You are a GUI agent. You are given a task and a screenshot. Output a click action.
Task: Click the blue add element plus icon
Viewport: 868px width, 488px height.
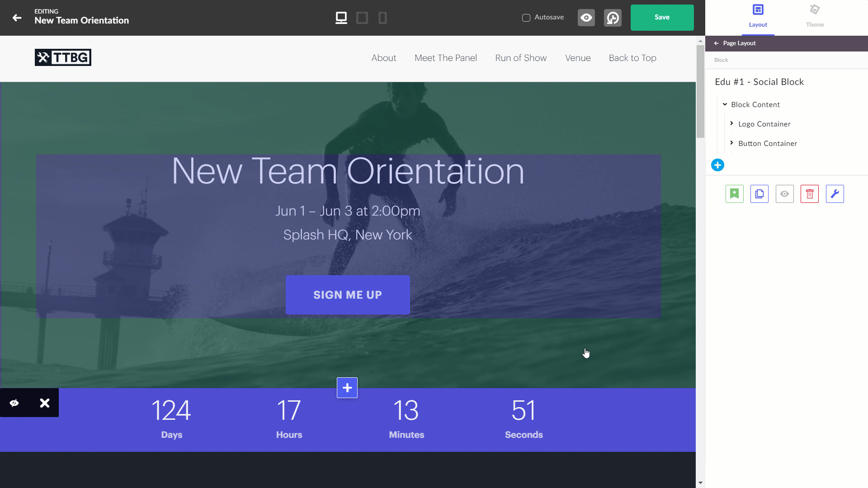pos(717,165)
